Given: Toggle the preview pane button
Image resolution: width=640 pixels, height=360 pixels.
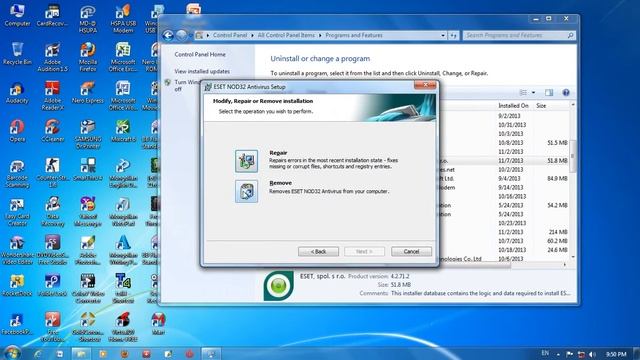Looking at the screenshot, I should tap(549, 93).
